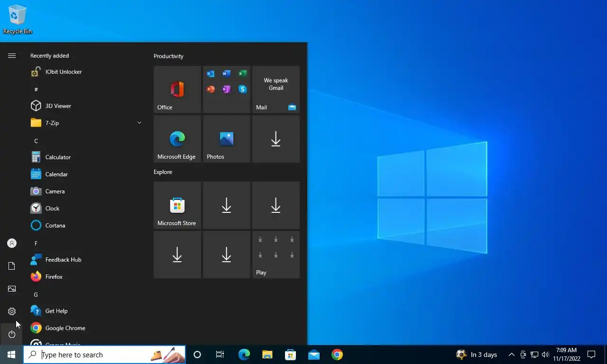Click the download tile next to Photos
The width and height of the screenshot is (607, 364).
pos(276,139)
